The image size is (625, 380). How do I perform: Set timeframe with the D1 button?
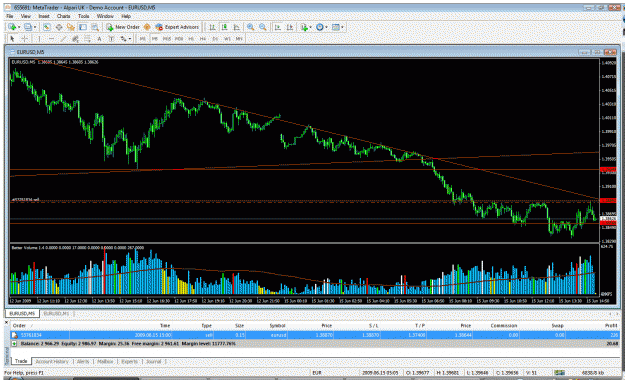pyautogui.click(x=215, y=39)
